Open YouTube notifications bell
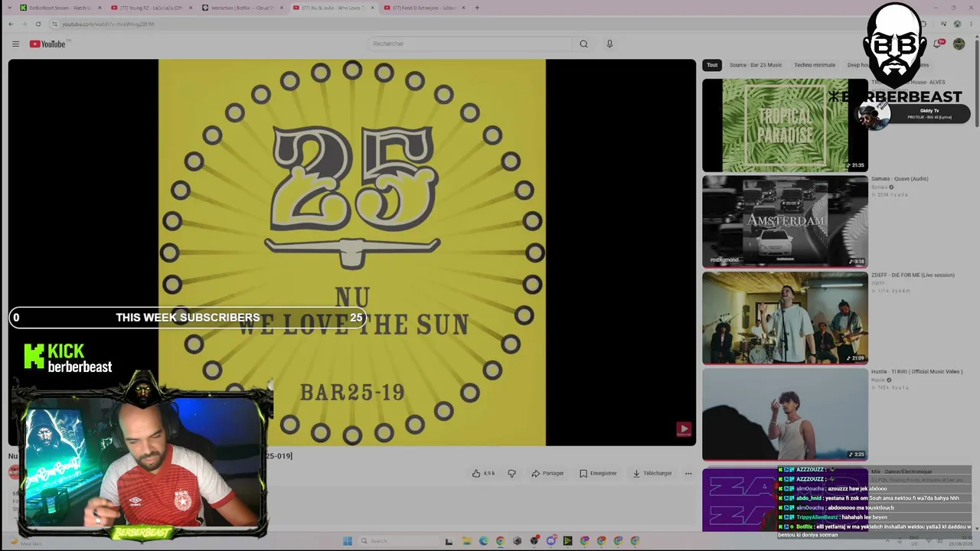Viewport: 980px width, 551px height. [x=937, y=44]
